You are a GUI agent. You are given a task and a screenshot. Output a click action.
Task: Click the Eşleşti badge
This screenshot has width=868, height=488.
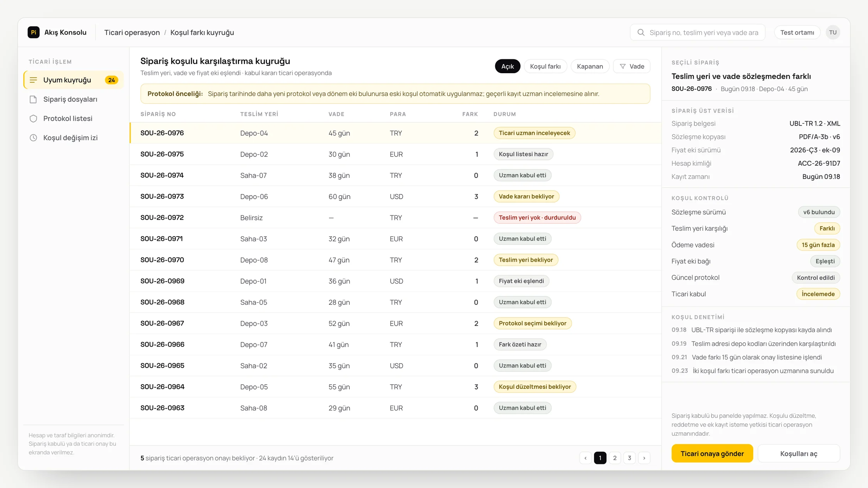click(x=825, y=261)
